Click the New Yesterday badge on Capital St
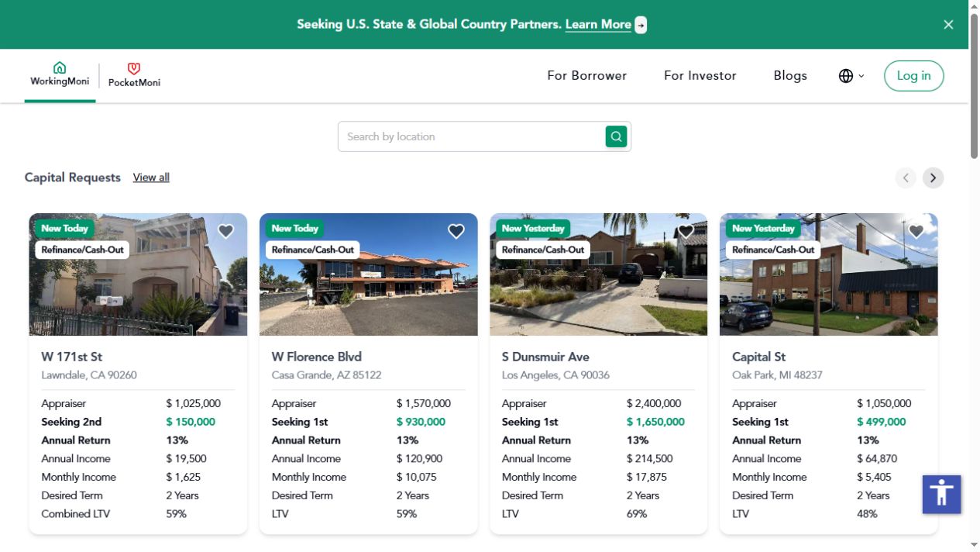The image size is (980, 552). click(x=763, y=229)
